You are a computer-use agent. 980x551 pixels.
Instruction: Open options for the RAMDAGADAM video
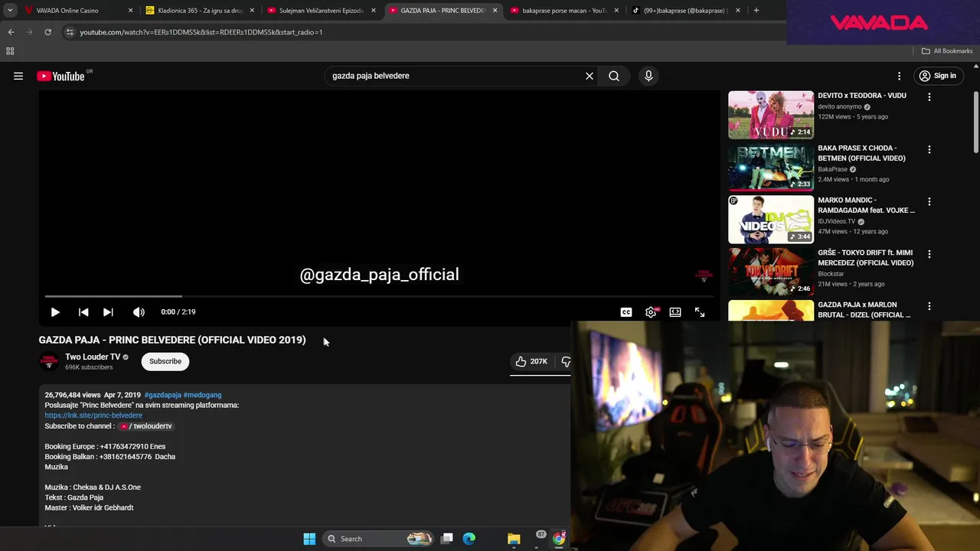point(929,202)
